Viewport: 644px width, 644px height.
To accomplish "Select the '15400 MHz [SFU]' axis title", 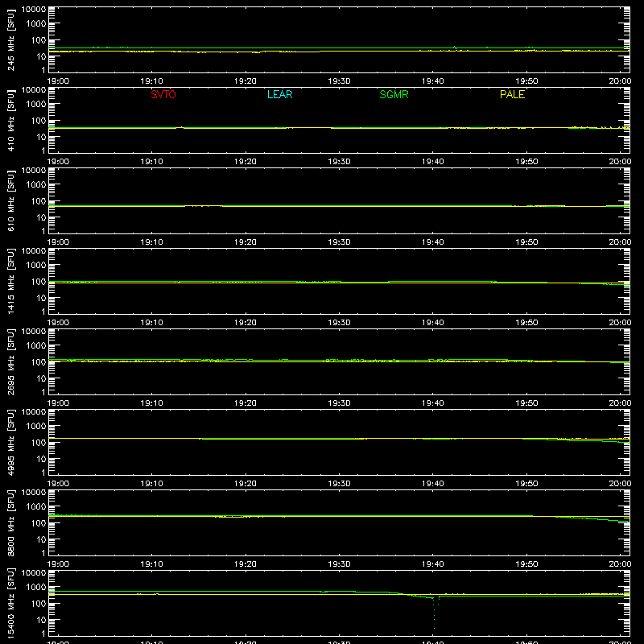I will [11, 603].
